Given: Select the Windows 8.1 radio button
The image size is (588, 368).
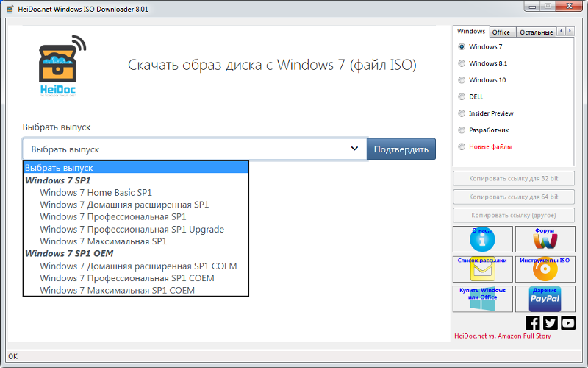Looking at the screenshot, I should pyautogui.click(x=462, y=63).
